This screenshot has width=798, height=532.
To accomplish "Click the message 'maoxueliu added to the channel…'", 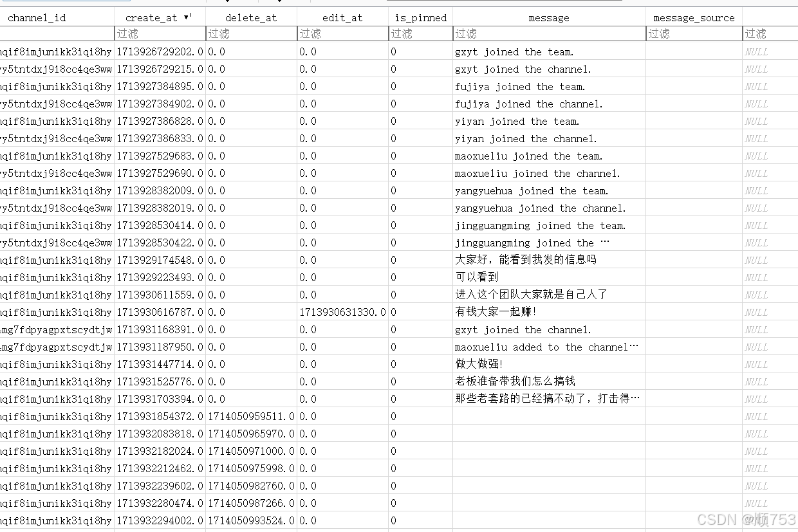I will [549, 347].
